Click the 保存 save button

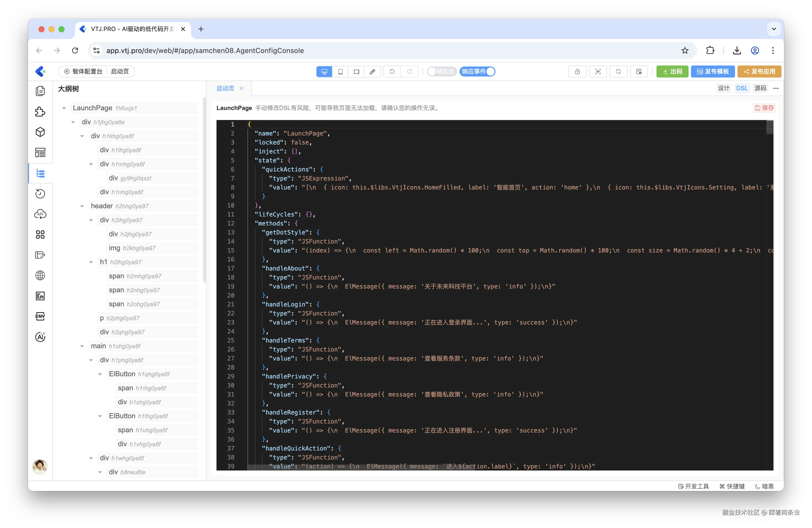764,108
